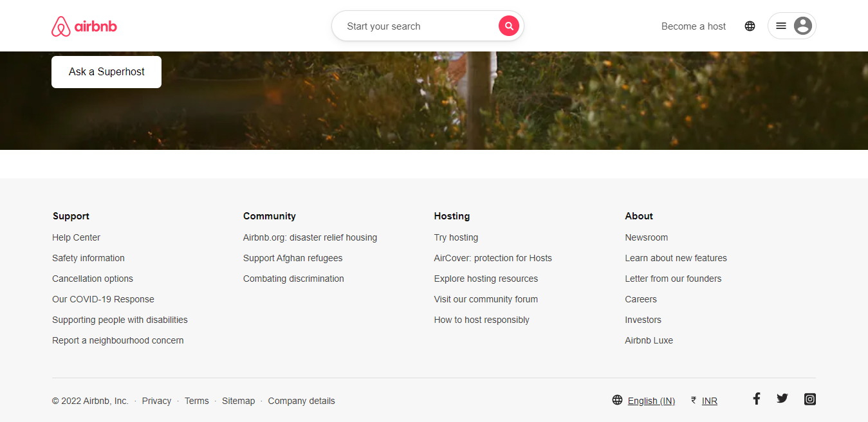Open Airbnb's Instagram page icon

pyautogui.click(x=809, y=399)
